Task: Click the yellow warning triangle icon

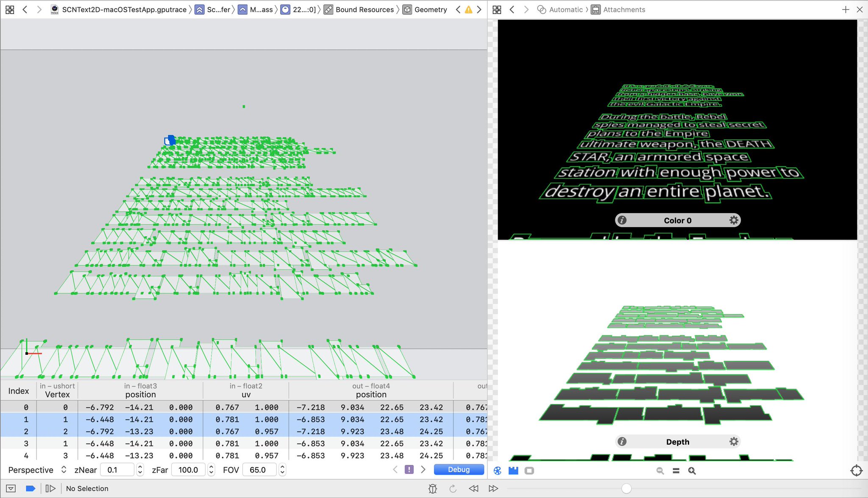Action: tap(468, 9)
